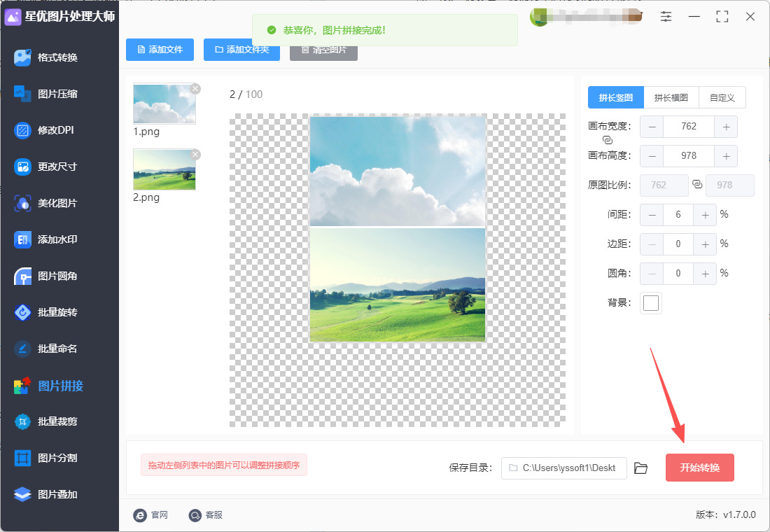Open the settings sliders icon in title bar
This screenshot has height=532, width=770.
[x=666, y=17]
